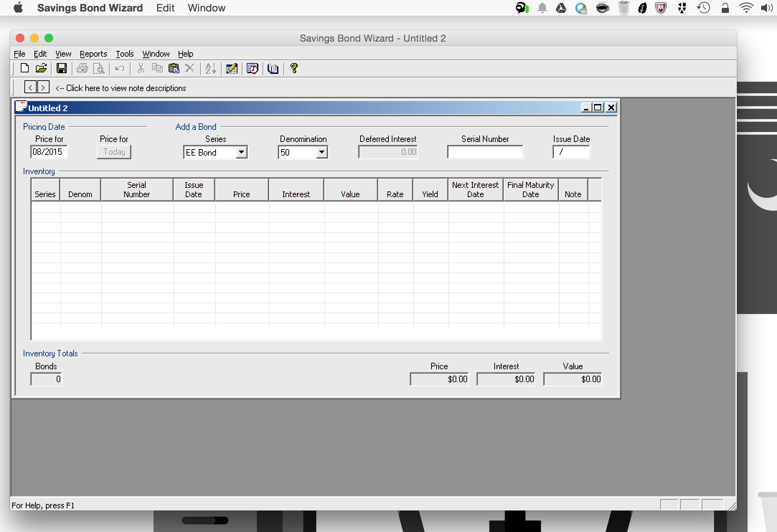Click the left note navigation arrow
The height and width of the screenshot is (532, 777).
(30, 87)
